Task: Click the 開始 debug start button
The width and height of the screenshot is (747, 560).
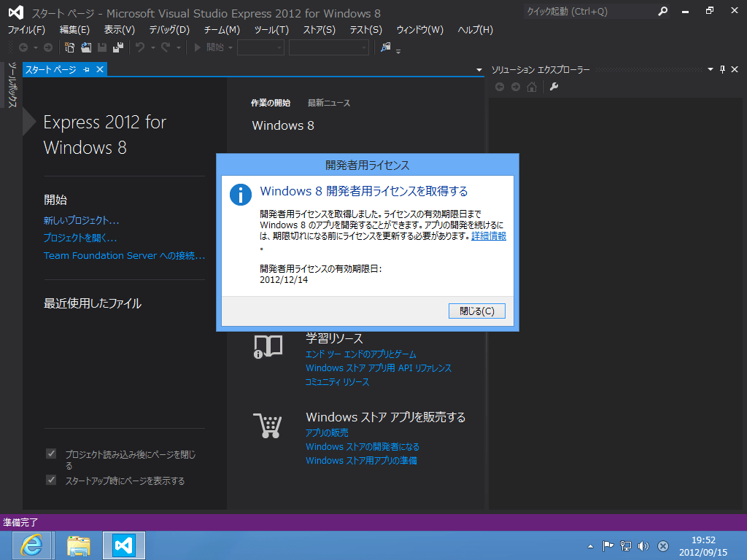Action: pyautogui.click(x=209, y=47)
